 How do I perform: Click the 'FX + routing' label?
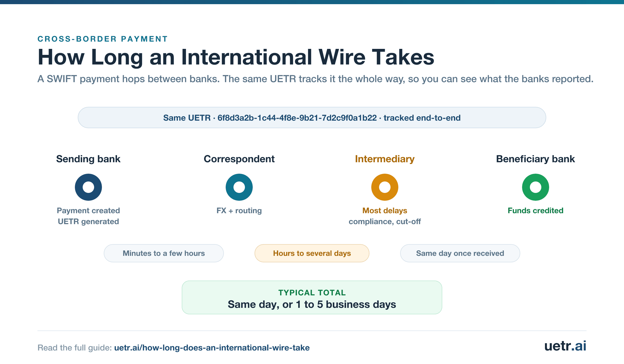point(239,210)
